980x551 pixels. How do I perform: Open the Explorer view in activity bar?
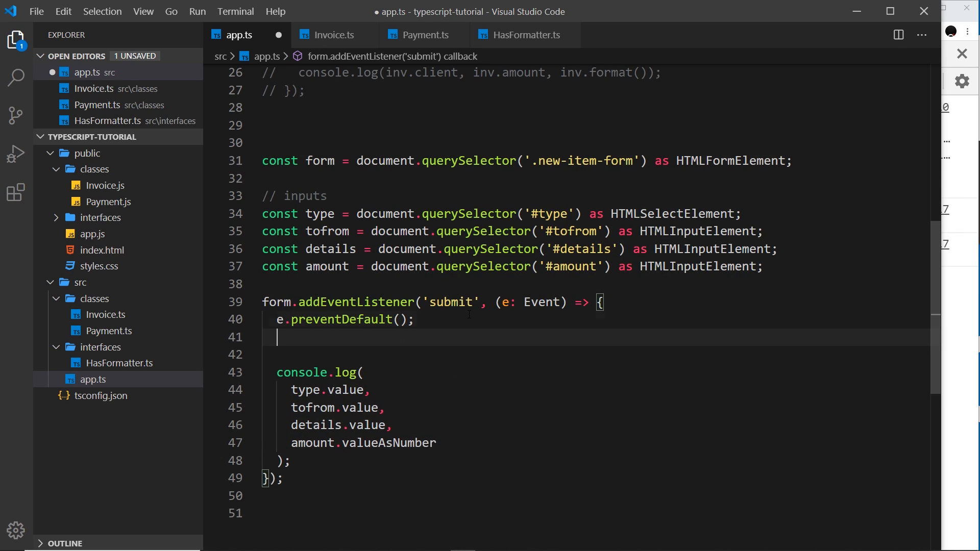click(x=16, y=40)
